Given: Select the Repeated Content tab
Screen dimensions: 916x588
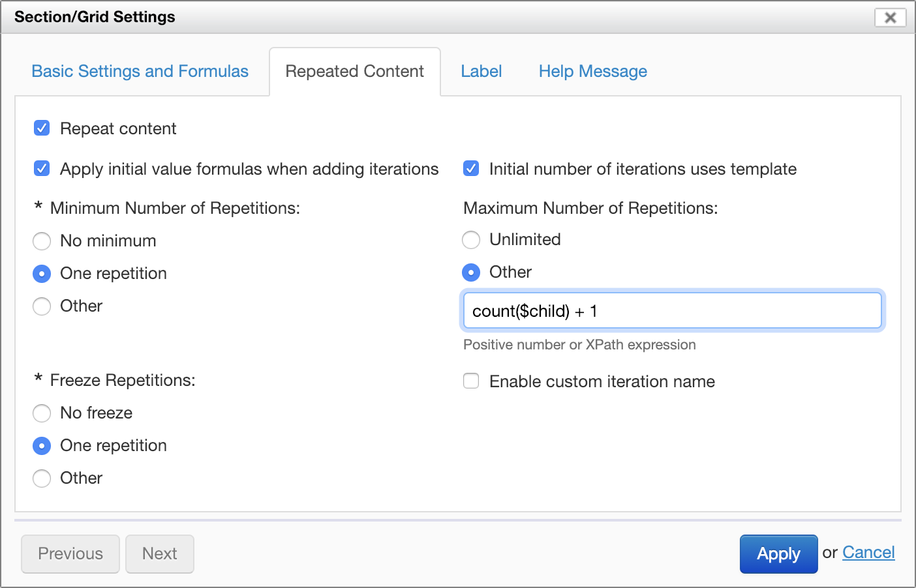Looking at the screenshot, I should coord(354,71).
